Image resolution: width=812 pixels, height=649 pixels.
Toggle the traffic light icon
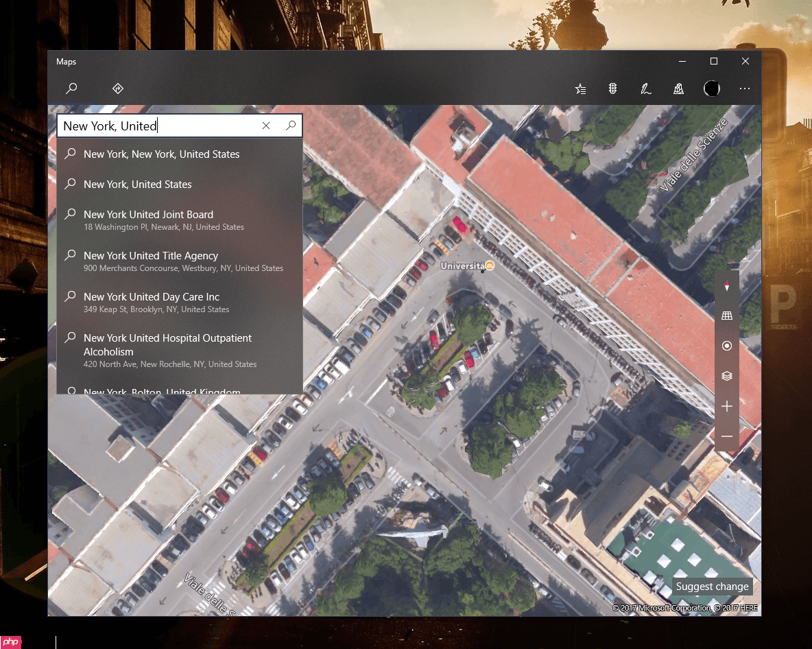click(613, 88)
